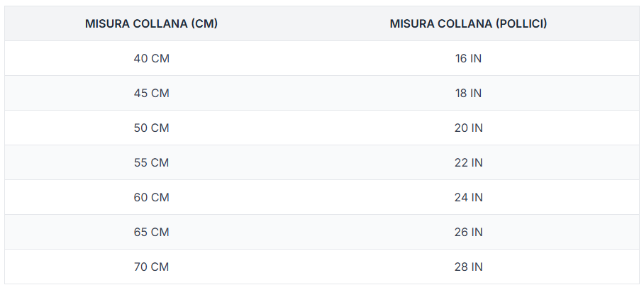Viewport: 644px width, 285px height.
Task: Pick the 22 IN measurement
Action: coord(468,162)
